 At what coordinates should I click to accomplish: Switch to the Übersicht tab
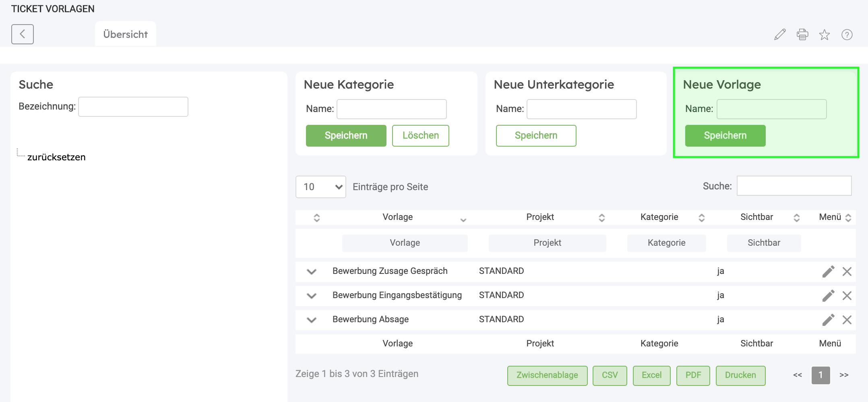[125, 34]
